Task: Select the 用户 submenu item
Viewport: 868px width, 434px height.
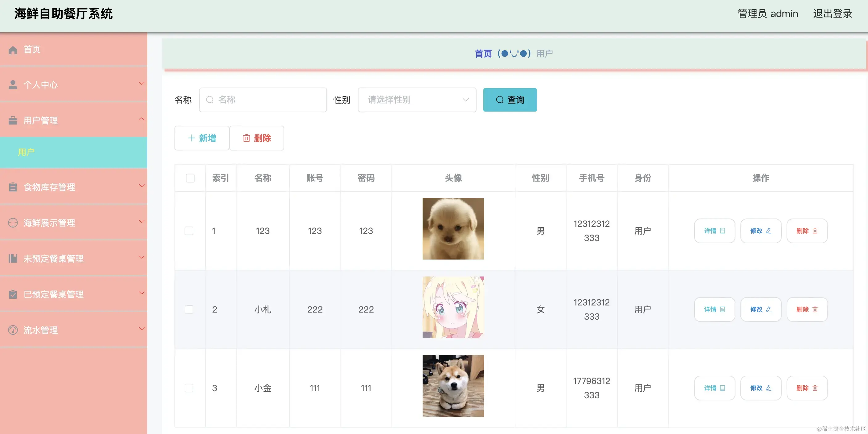Action: click(26, 152)
